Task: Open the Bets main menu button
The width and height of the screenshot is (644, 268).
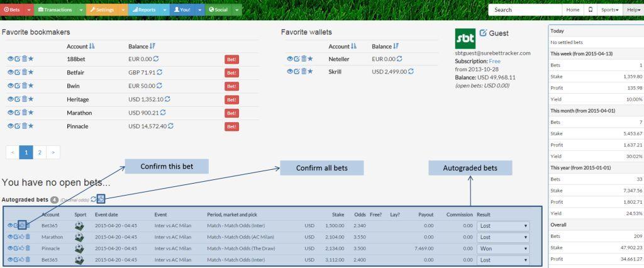Action: pyautogui.click(x=13, y=10)
